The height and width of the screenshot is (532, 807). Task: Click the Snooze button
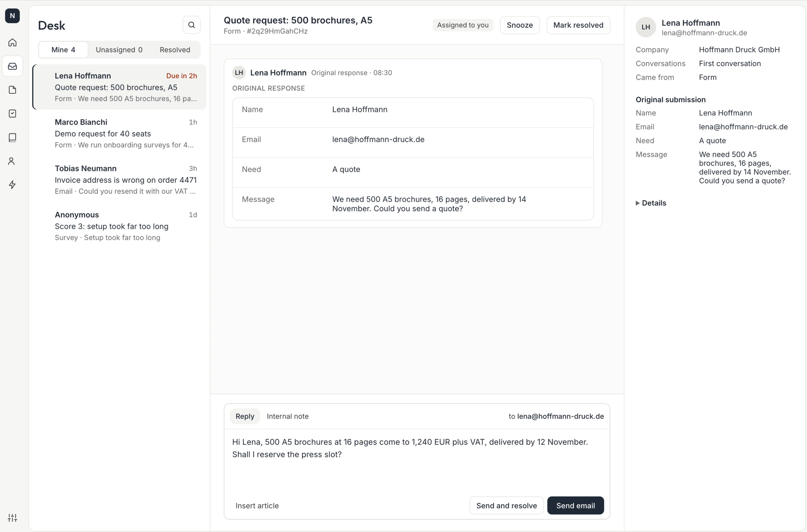tap(520, 25)
